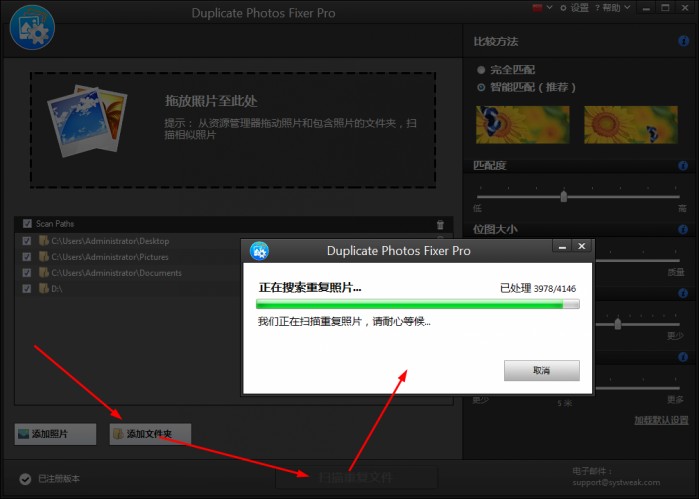Toggle checkbox for Desktop scan path

(27, 241)
